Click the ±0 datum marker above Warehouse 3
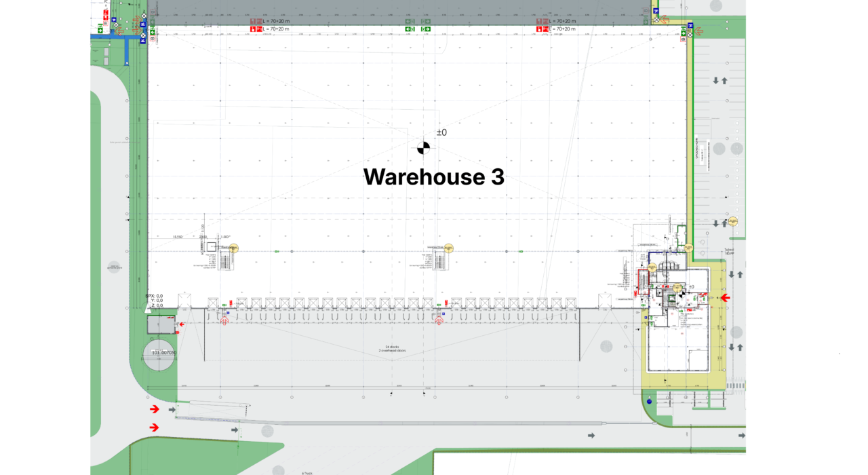 [423, 147]
